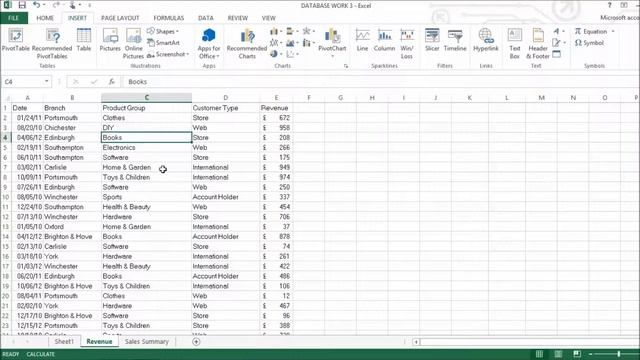The width and height of the screenshot is (640, 360).
Task: Add a new sheet
Action: pyautogui.click(x=196, y=342)
